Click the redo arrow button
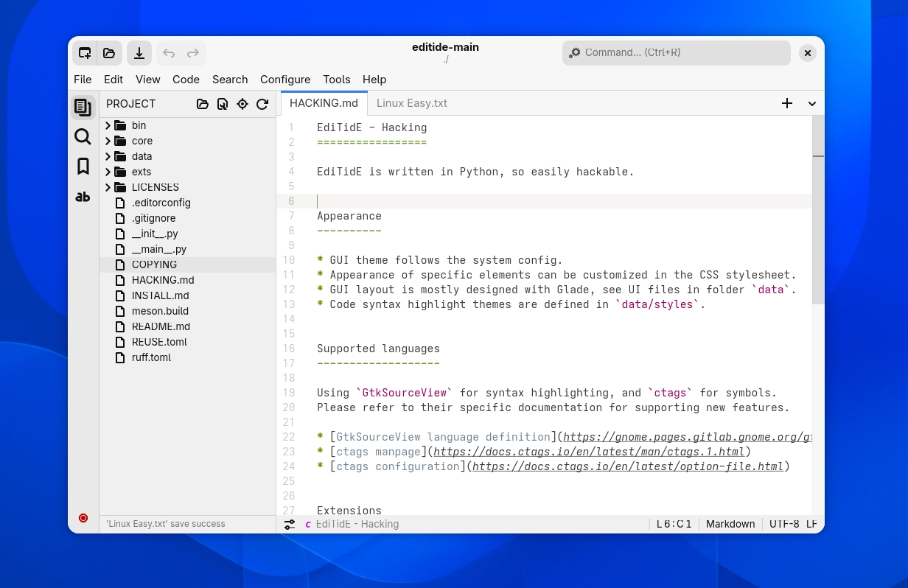The width and height of the screenshot is (908, 588). coord(193,53)
